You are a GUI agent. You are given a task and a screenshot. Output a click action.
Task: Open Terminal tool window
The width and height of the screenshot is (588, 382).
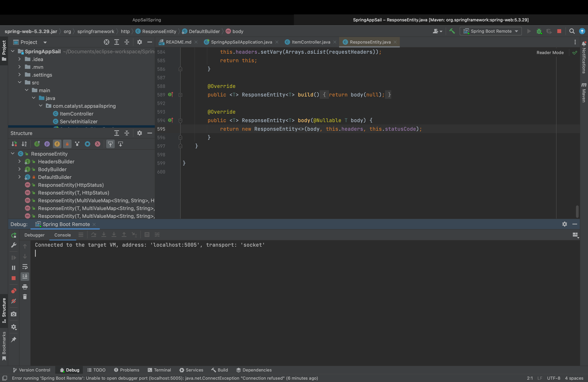pos(159,370)
